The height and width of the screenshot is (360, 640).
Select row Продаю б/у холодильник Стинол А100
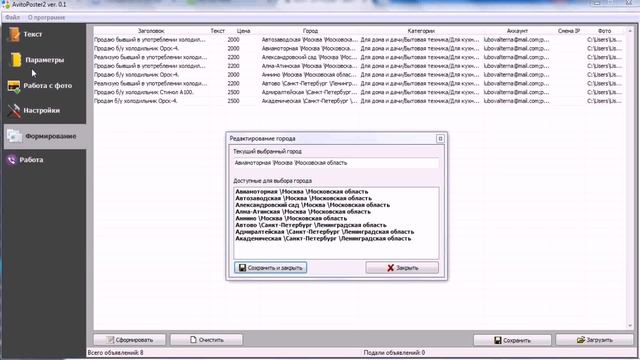tap(358, 92)
